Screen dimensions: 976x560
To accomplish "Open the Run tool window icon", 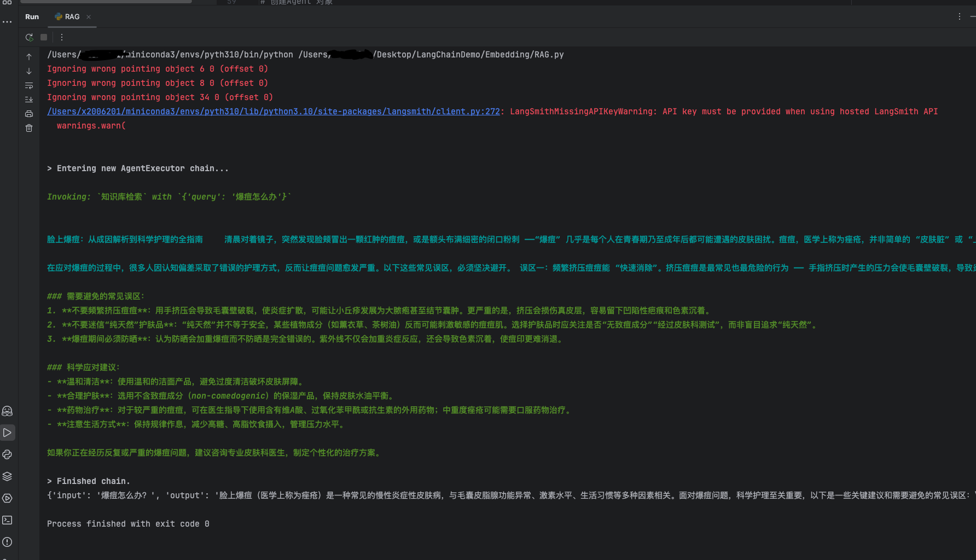I will [x=7, y=433].
